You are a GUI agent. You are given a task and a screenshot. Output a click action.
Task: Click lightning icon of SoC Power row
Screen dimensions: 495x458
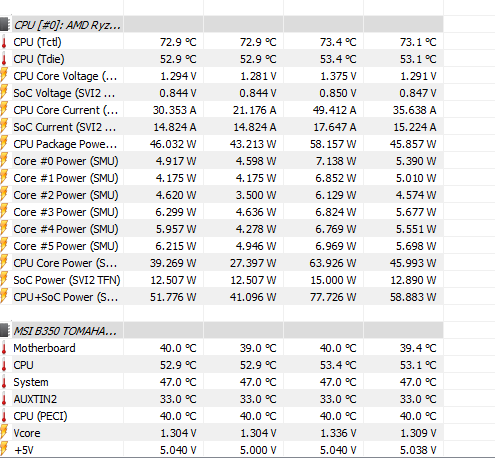pos(4,279)
